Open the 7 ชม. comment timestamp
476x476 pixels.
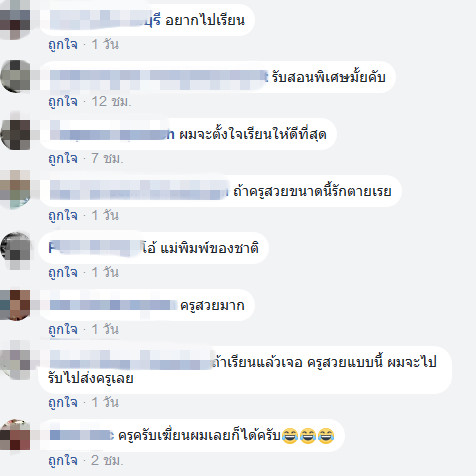point(107,158)
